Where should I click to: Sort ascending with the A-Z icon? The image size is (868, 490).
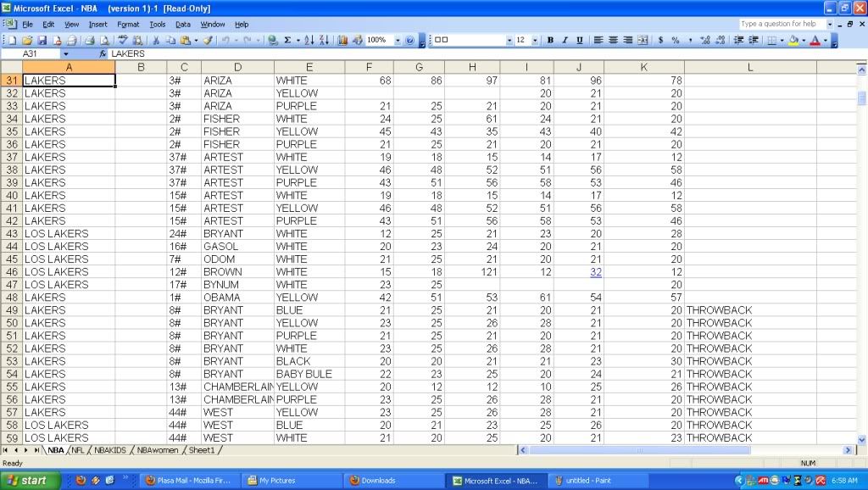click(309, 41)
